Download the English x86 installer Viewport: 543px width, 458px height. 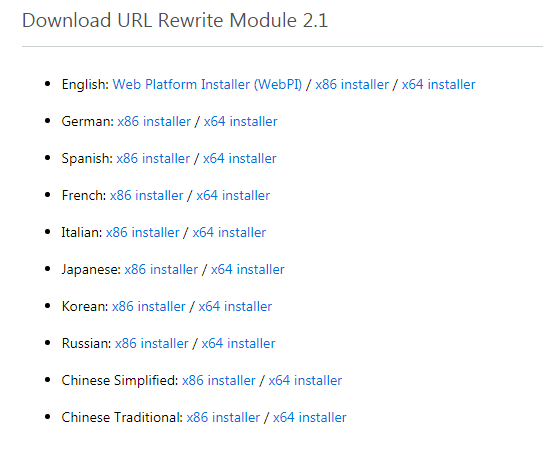[352, 85]
